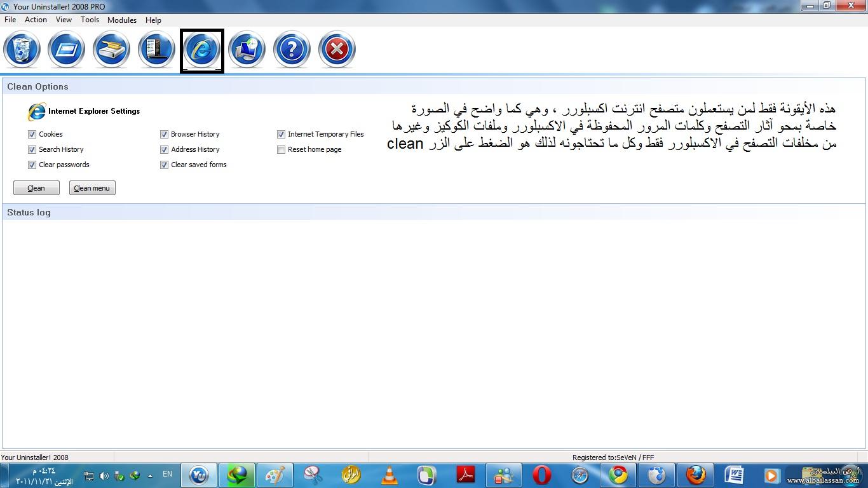Disable the Browser History option
Screen dimensions: 868x488
164,134
